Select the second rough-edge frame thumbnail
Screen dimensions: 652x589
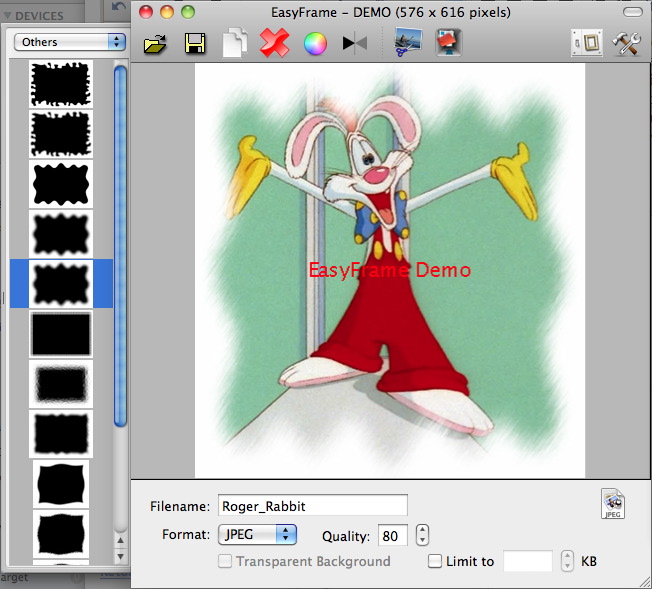(x=61, y=134)
